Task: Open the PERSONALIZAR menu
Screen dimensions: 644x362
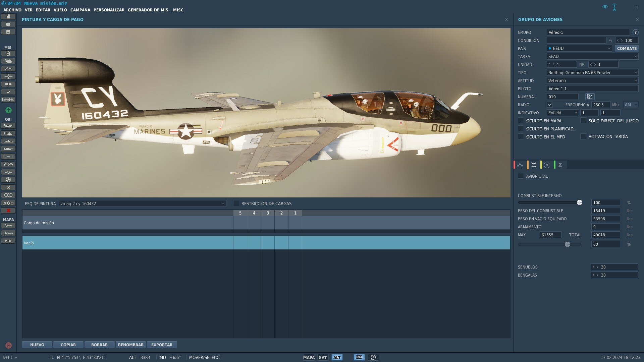Action: tap(109, 10)
